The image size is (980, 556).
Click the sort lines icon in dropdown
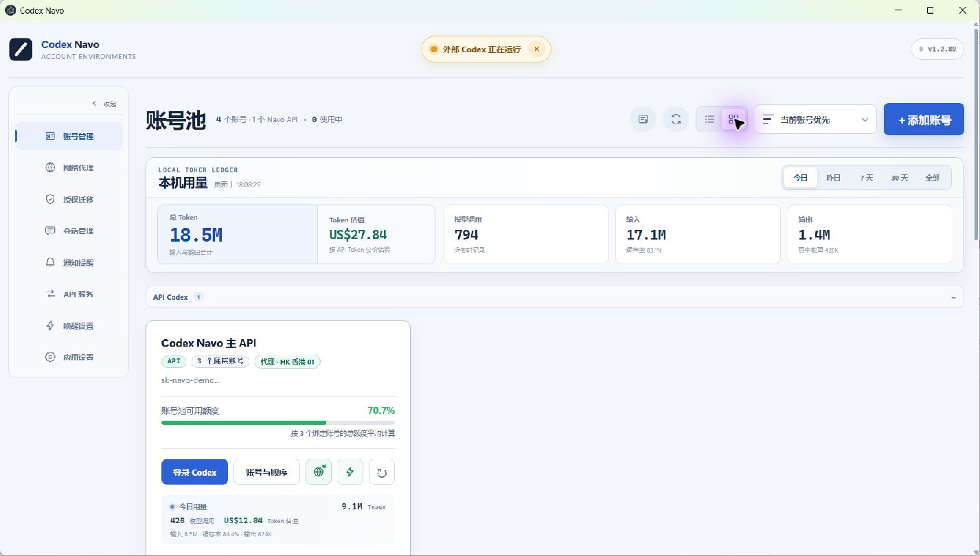(x=768, y=119)
